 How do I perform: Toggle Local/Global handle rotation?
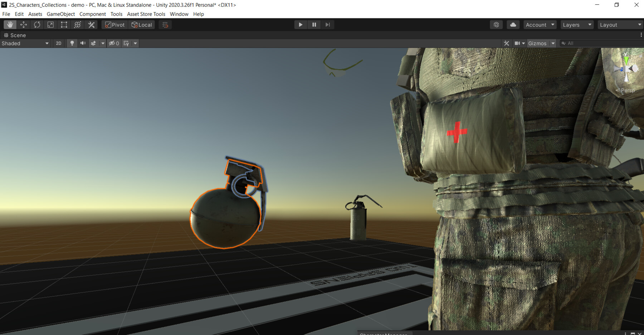tap(142, 25)
